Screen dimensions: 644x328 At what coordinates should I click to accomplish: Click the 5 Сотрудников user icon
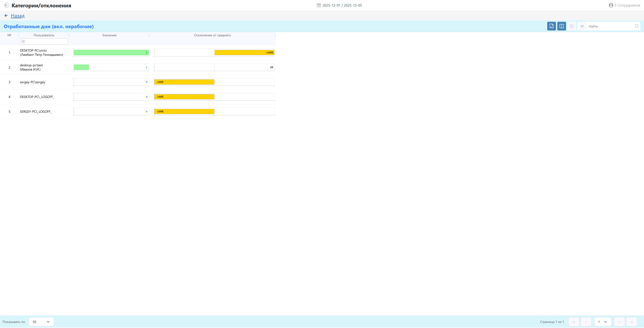pyautogui.click(x=611, y=5)
